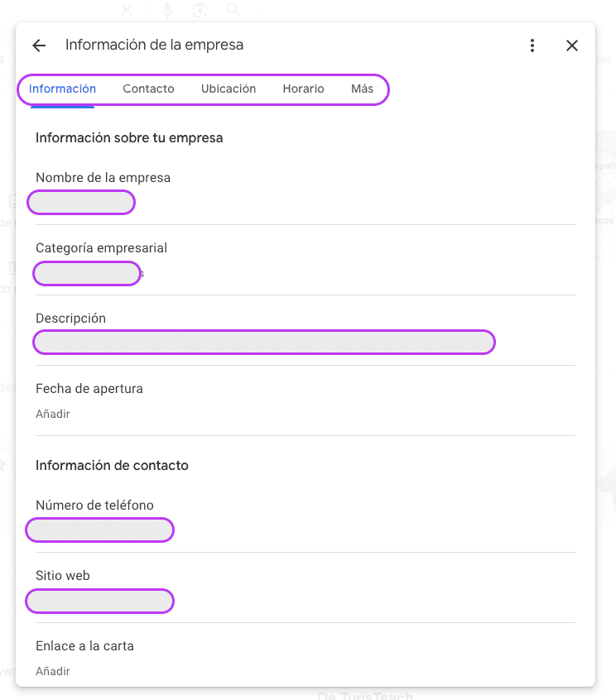Image resolution: width=616 pixels, height=700 pixels.
Task: Edit the Número de teléfono field
Action: pos(99,530)
